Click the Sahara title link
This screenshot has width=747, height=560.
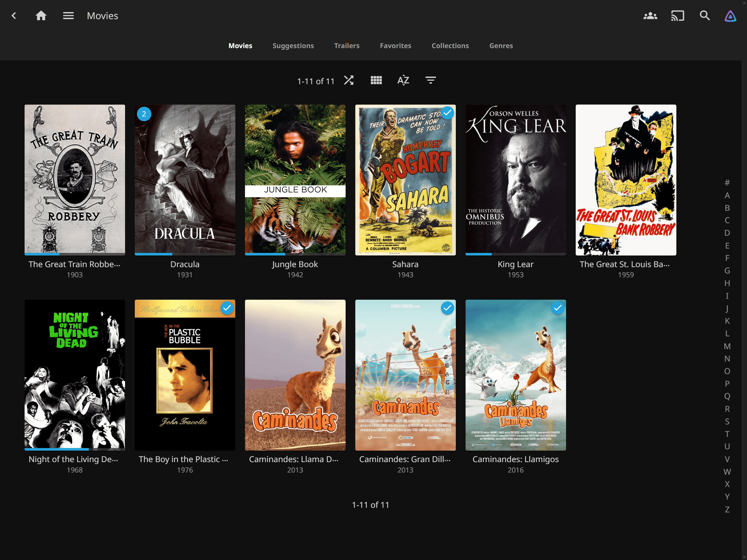[405, 264]
